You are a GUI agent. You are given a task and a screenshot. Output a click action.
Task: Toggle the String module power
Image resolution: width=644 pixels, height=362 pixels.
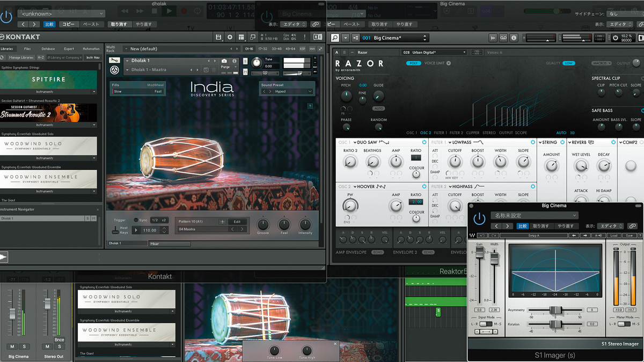click(x=563, y=142)
